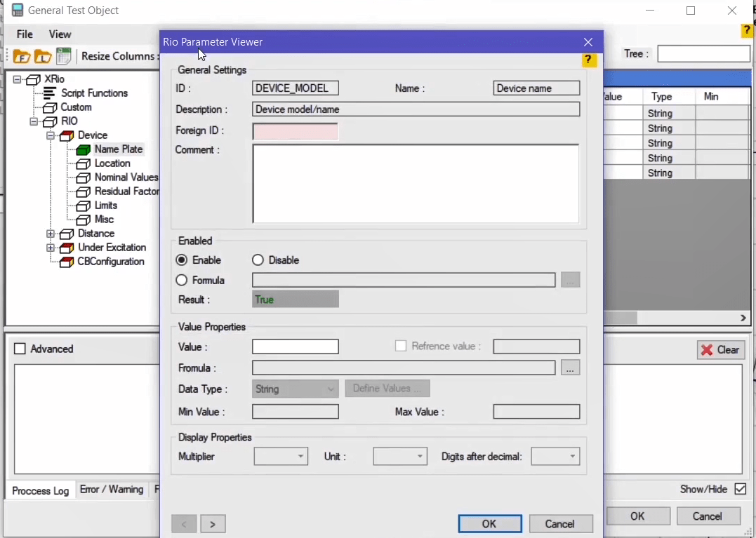Viewport: 756px width, 538px height.
Task: Click the red CBConfiguration block icon
Action: tap(67, 262)
